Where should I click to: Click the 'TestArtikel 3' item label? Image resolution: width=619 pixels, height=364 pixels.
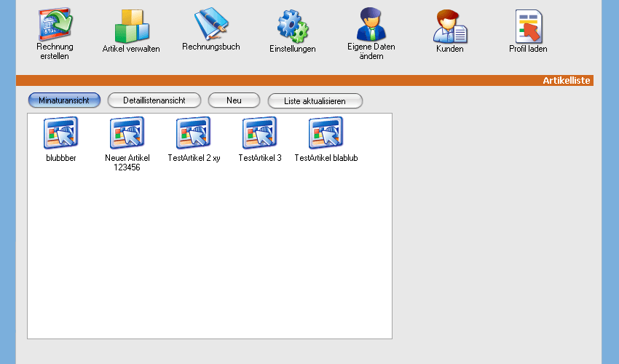coord(260,158)
